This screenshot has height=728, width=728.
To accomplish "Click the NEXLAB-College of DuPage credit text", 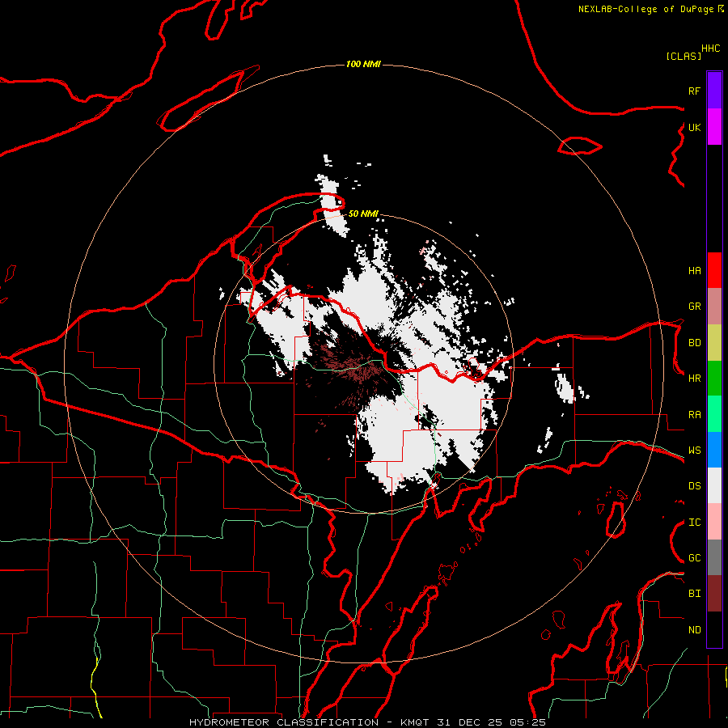I will coord(645,9).
